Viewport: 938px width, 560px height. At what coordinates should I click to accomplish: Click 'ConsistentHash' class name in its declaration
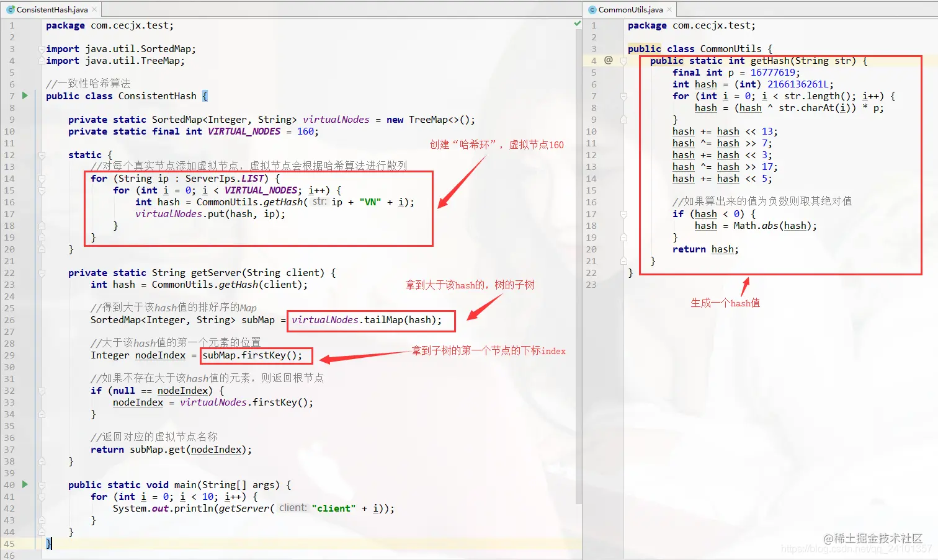158,96
